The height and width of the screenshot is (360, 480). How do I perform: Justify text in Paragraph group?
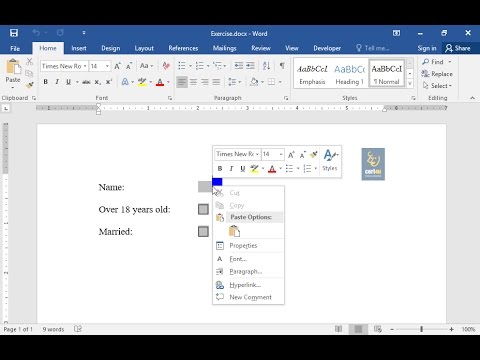point(216,82)
